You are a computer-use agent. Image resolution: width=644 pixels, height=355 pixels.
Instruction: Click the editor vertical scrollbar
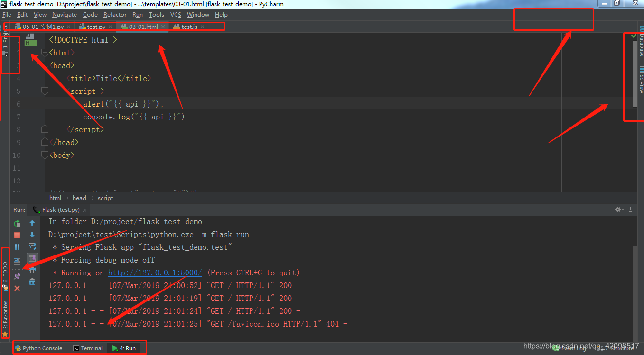(x=635, y=74)
